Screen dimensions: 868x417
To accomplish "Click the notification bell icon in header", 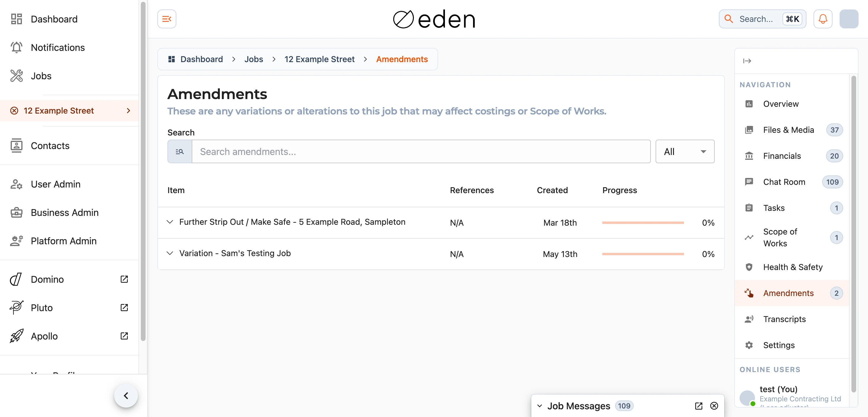I will pos(822,19).
